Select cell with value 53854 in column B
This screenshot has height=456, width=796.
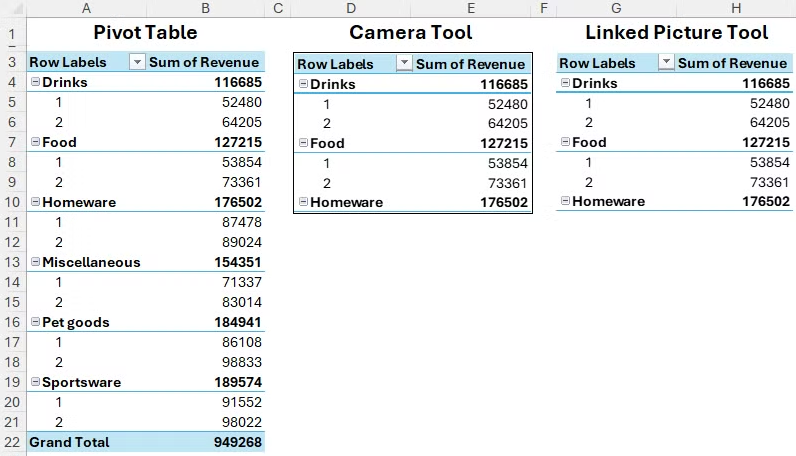[x=206, y=162]
